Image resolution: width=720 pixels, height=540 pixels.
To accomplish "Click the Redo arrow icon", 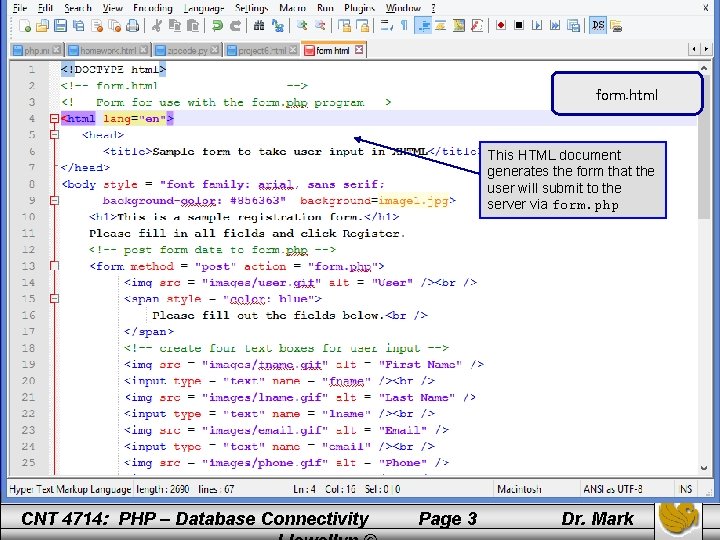I will 235,25.
